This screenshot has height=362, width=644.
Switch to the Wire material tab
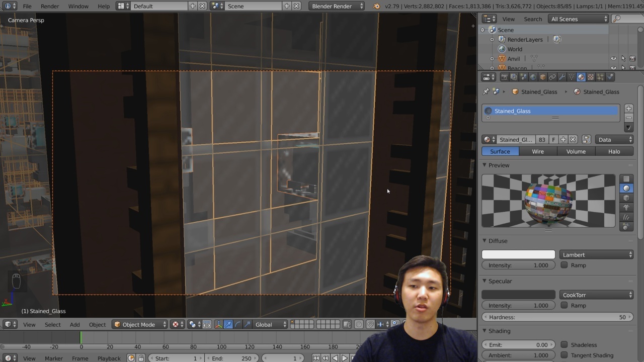[x=538, y=151]
